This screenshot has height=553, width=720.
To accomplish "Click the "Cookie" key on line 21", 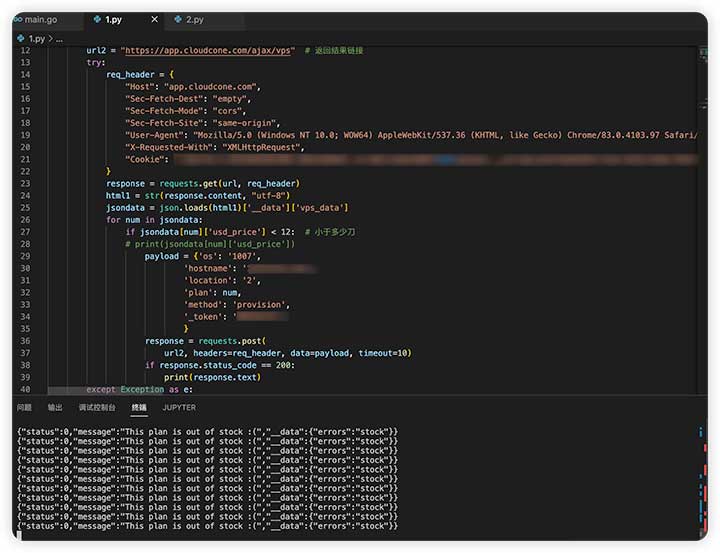I will point(145,159).
